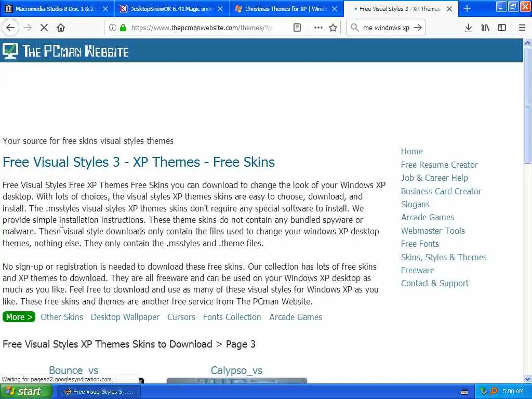This screenshot has width=532, height=399.
Task: Open page actions three-dot menu
Action: click(x=318, y=28)
